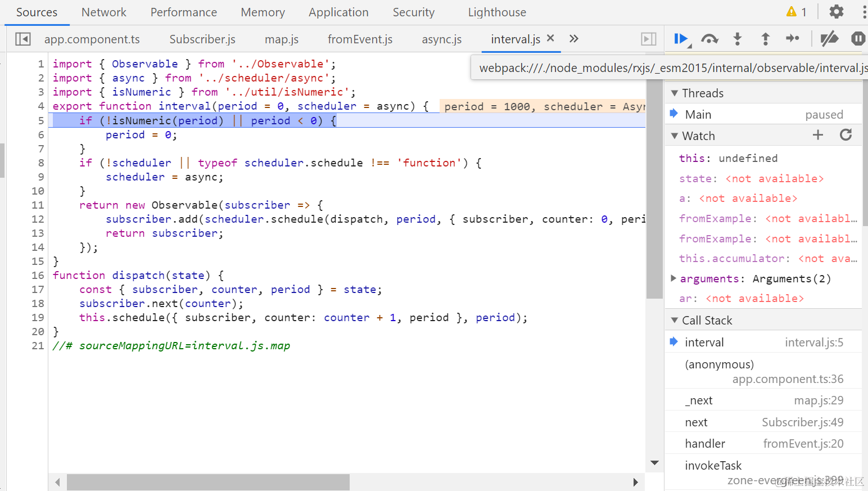
Task: Step out of current function
Action: (x=765, y=39)
